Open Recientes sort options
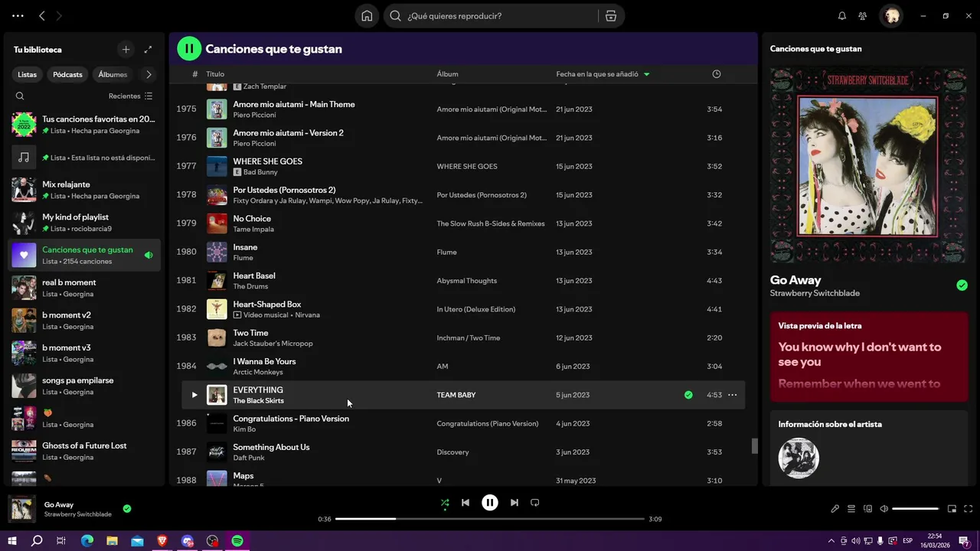Viewport: 980px width, 551px height. (131, 96)
